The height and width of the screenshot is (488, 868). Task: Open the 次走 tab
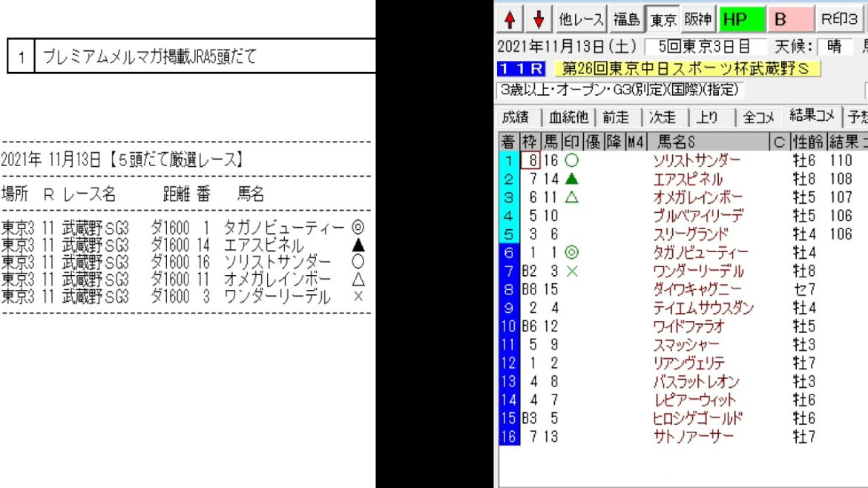click(x=662, y=116)
